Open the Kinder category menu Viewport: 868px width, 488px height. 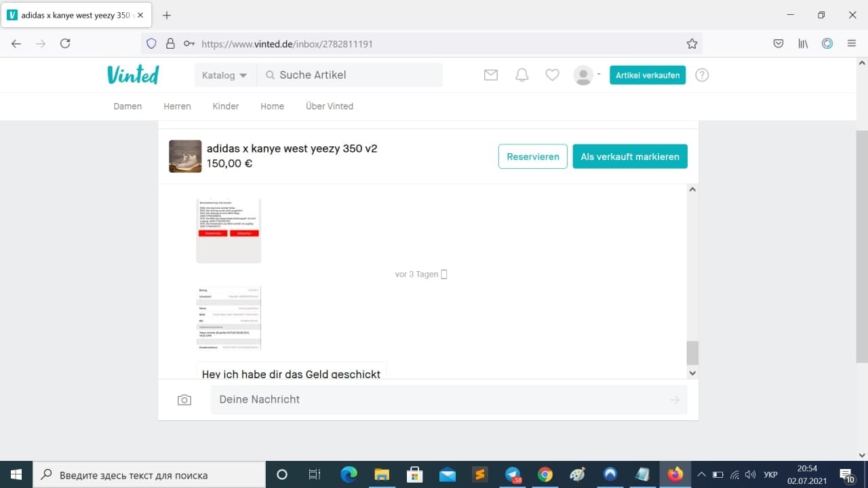[226, 106]
